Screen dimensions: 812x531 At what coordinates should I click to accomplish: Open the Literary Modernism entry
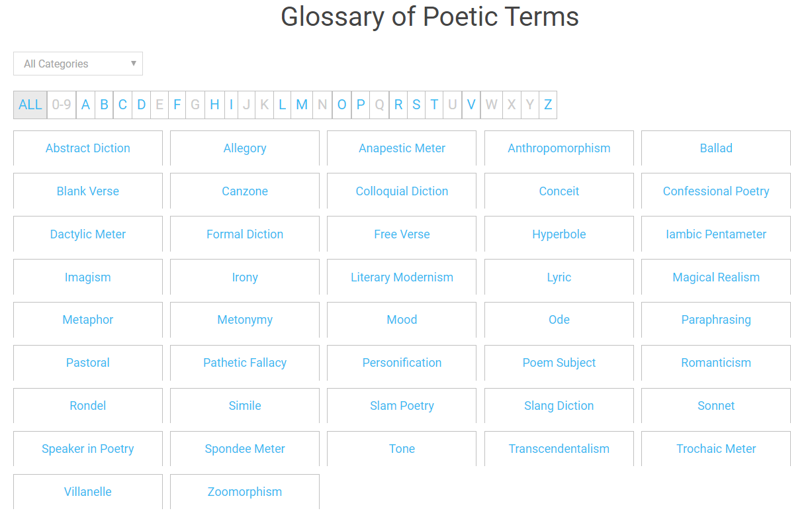402,277
